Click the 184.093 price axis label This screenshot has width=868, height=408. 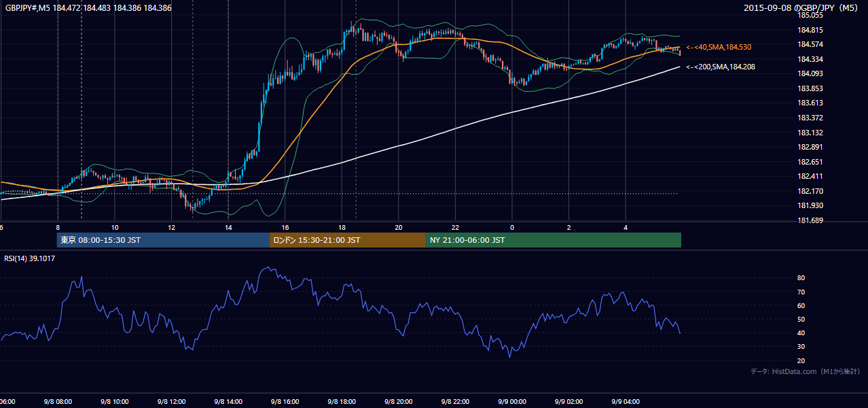pyautogui.click(x=810, y=73)
